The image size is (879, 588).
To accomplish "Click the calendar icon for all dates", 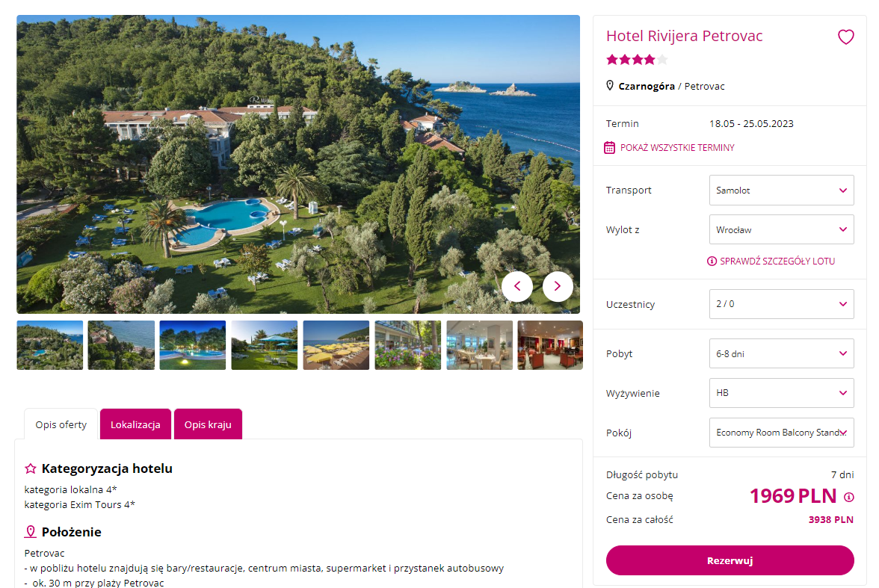I will point(610,147).
